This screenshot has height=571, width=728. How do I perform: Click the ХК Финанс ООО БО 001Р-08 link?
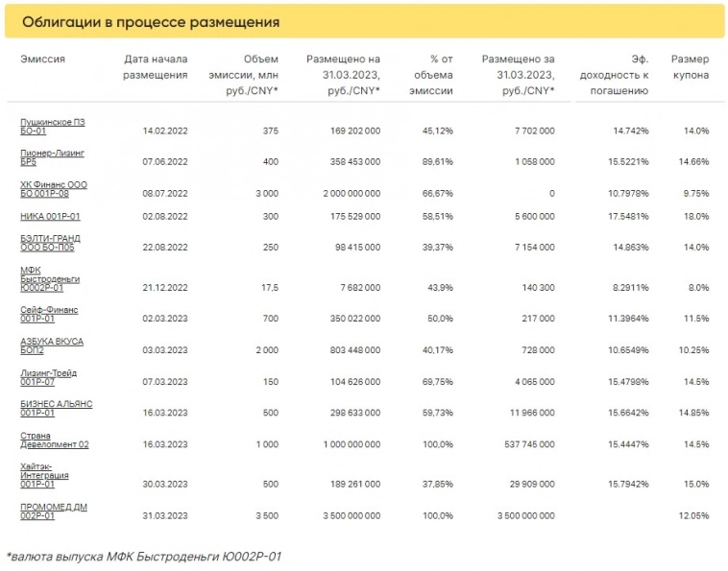coord(54,186)
